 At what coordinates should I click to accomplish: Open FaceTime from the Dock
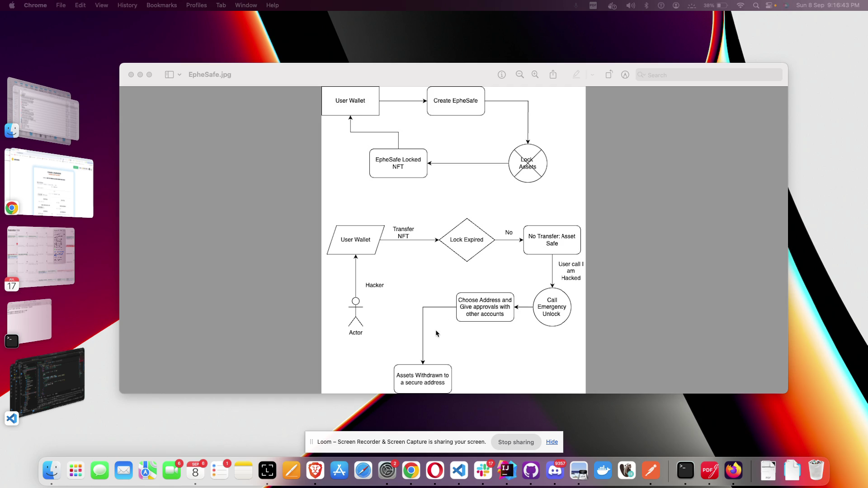(x=171, y=470)
